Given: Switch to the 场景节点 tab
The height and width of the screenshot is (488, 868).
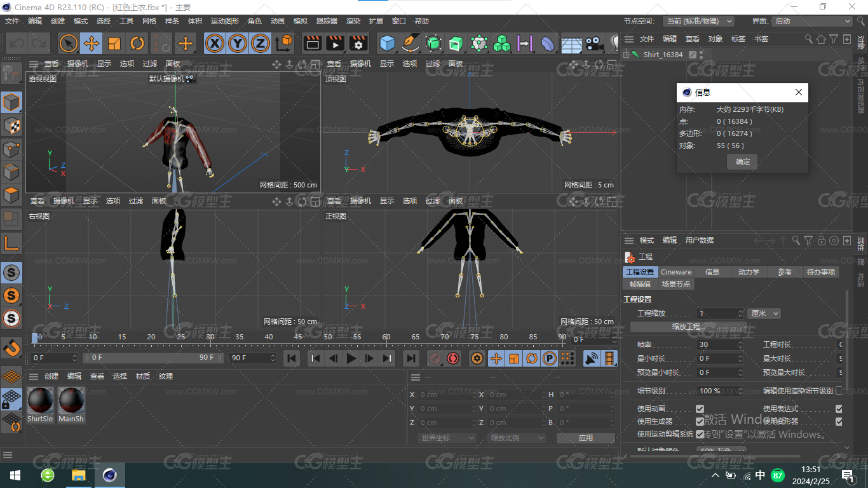Looking at the screenshot, I should [x=675, y=284].
